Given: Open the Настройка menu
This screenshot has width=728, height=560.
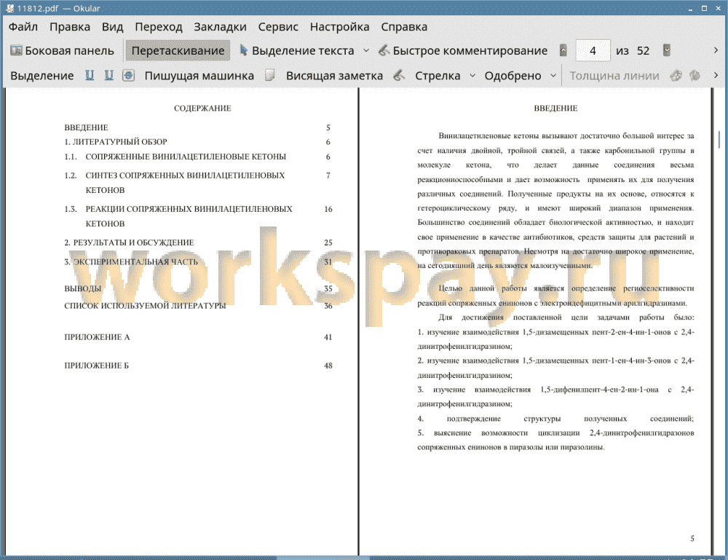Looking at the screenshot, I should point(339,27).
